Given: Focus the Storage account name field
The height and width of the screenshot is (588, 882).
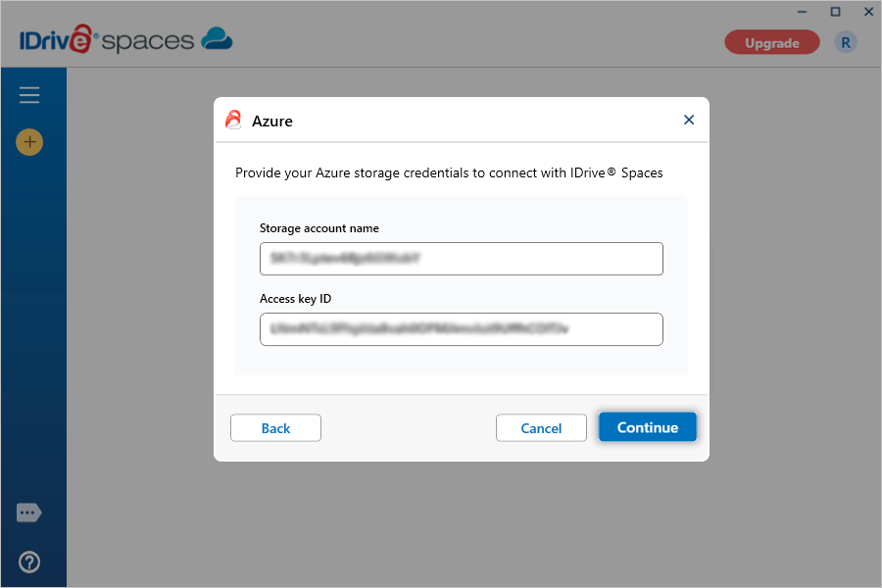Looking at the screenshot, I should pyautogui.click(x=462, y=259).
